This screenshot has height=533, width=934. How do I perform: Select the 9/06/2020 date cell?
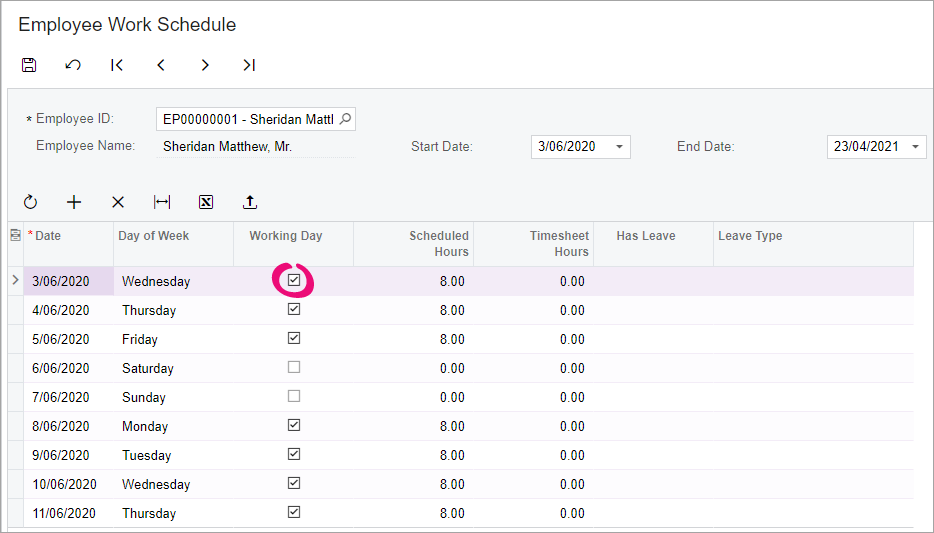[x=69, y=456]
